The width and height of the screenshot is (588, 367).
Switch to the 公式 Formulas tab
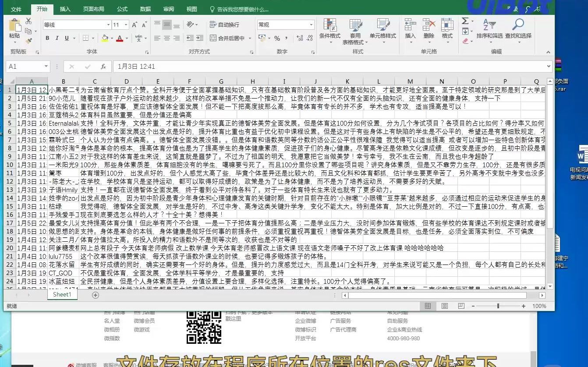point(122,9)
